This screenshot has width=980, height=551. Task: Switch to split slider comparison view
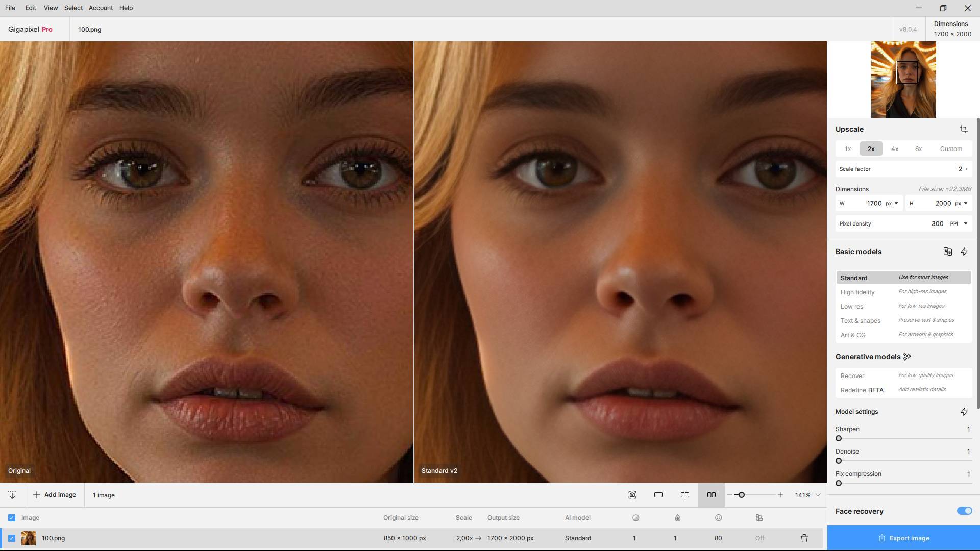tap(685, 495)
